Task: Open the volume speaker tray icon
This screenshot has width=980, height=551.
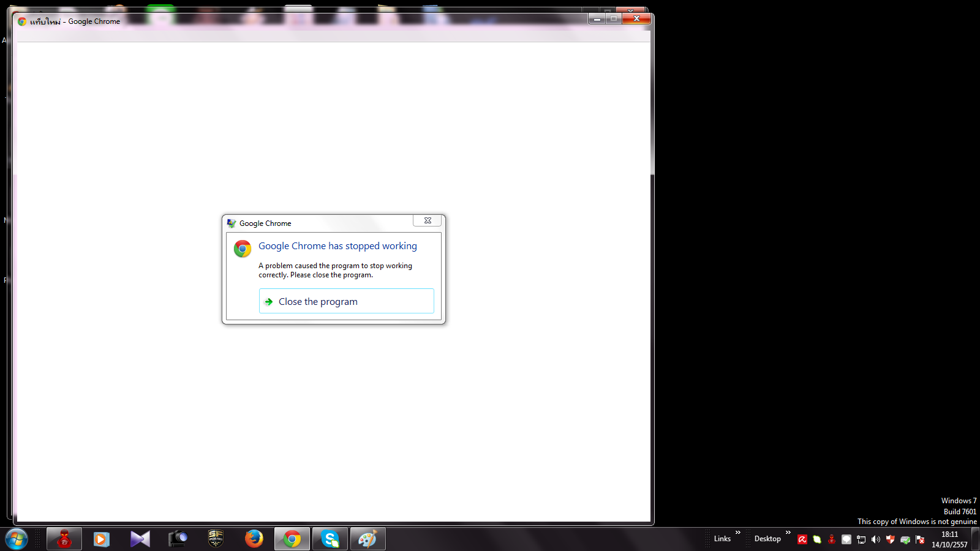Action: [x=876, y=539]
